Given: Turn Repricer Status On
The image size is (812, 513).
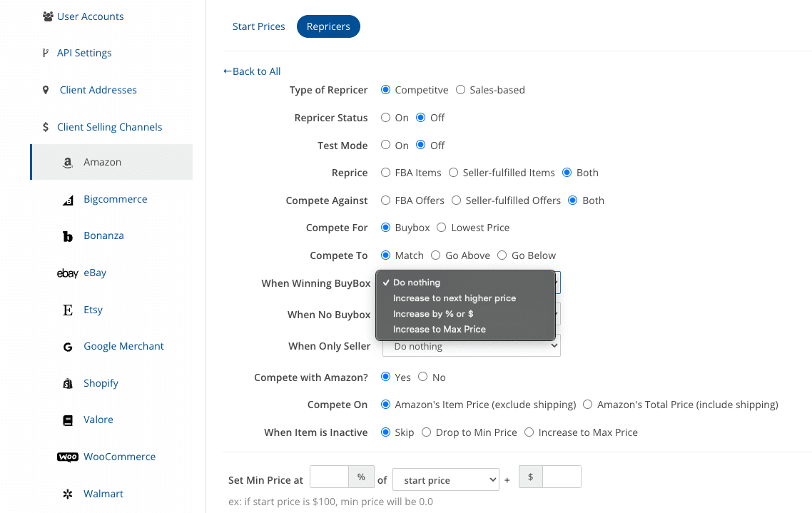Looking at the screenshot, I should click(385, 118).
